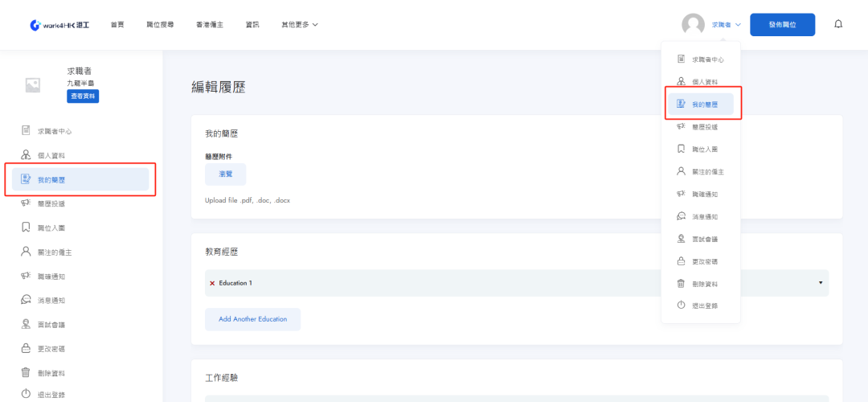Screen dimensions: 868x402
Task: Click the lock icon for 更改密碼 in left sidebar
Action: point(26,349)
